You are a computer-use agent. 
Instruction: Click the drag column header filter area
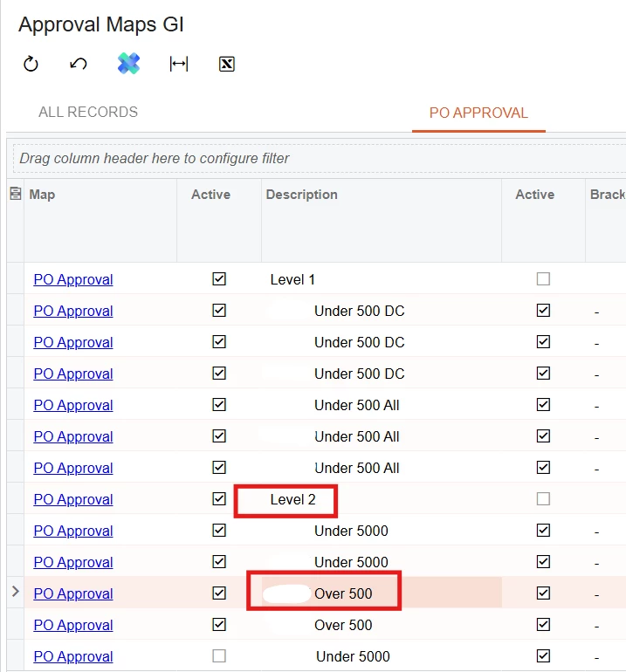(320, 158)
